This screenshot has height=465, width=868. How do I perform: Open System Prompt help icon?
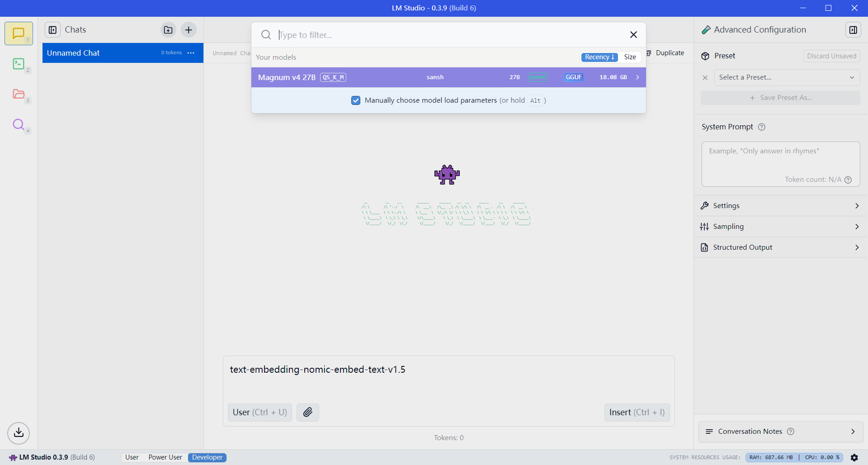pos(761,127)
